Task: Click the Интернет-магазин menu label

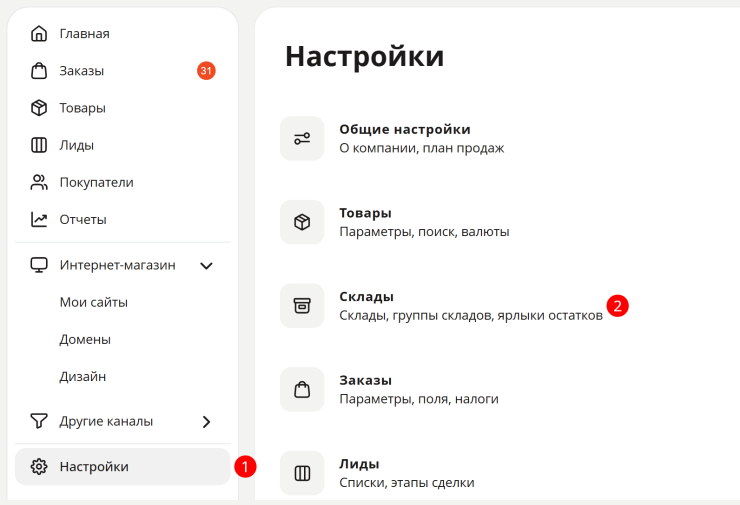Action: [x=118, y=265]
